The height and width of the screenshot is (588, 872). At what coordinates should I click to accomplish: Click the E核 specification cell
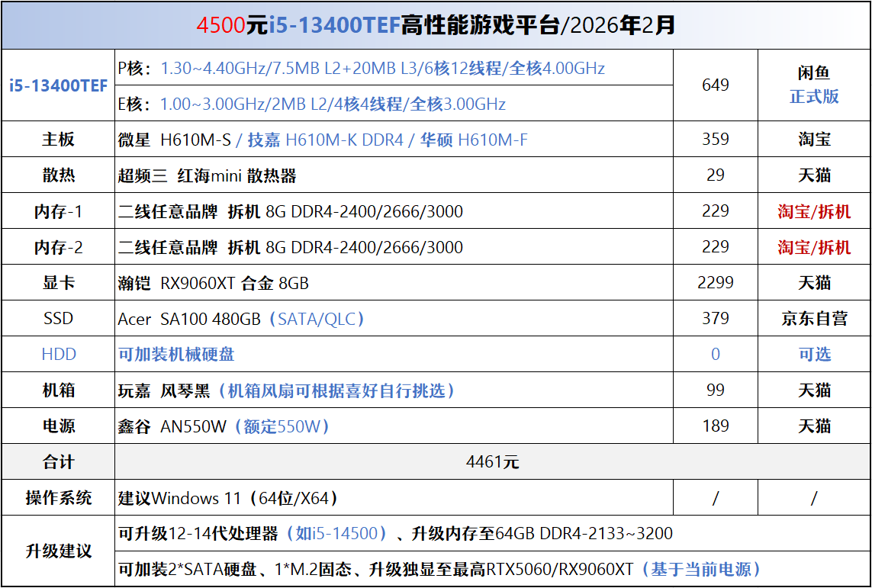click(394, 104)
